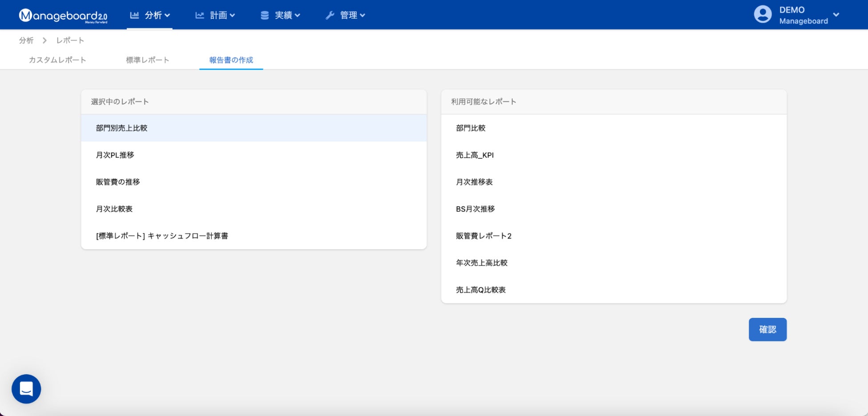Choose BS月次推移 from available reports
The height and width of the screenshot is (416, 868).
pos(614,209)
